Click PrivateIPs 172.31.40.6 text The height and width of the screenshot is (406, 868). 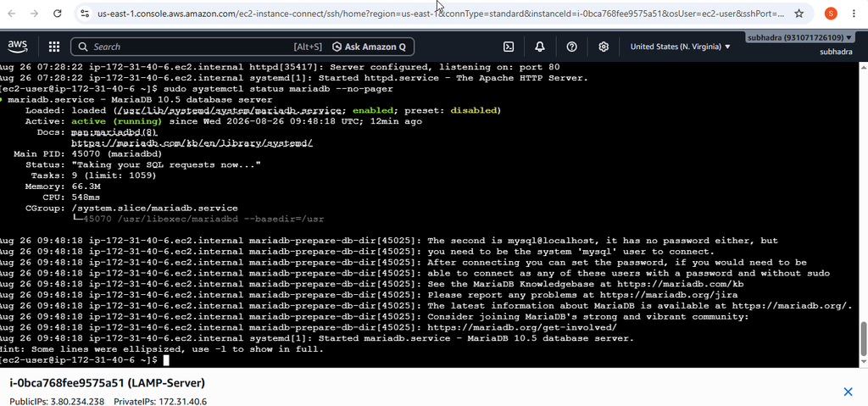(x=160, y=401)
